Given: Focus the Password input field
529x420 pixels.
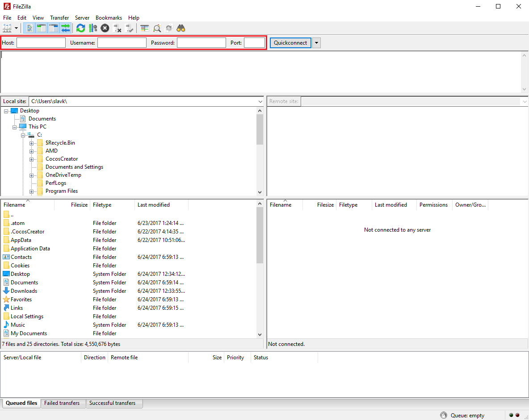Looking at the screenshot, I should pos(202,43).
